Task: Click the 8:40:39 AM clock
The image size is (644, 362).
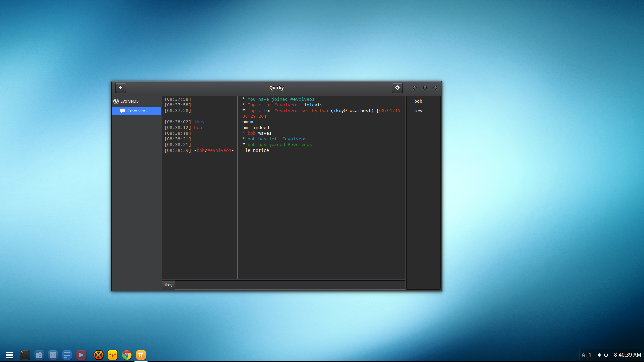Action: pyautogui.click(x=628, y=355)
